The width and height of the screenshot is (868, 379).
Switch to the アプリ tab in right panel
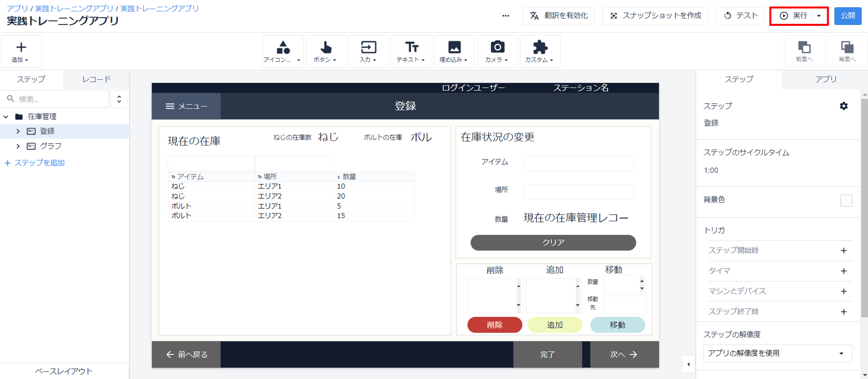click(x=826, y=79)
